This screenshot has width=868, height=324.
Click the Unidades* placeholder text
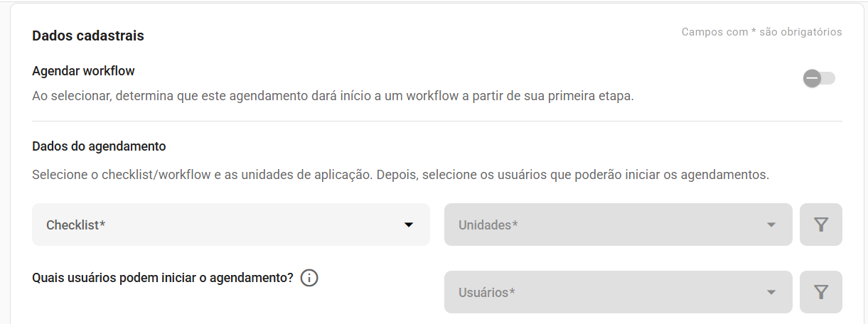coord(488,225)
